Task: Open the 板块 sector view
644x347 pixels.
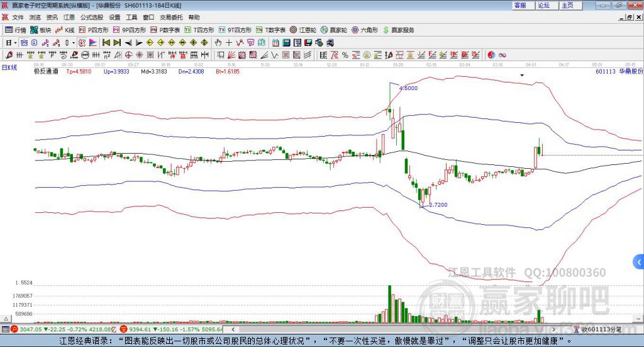Action: click(40, 30)
